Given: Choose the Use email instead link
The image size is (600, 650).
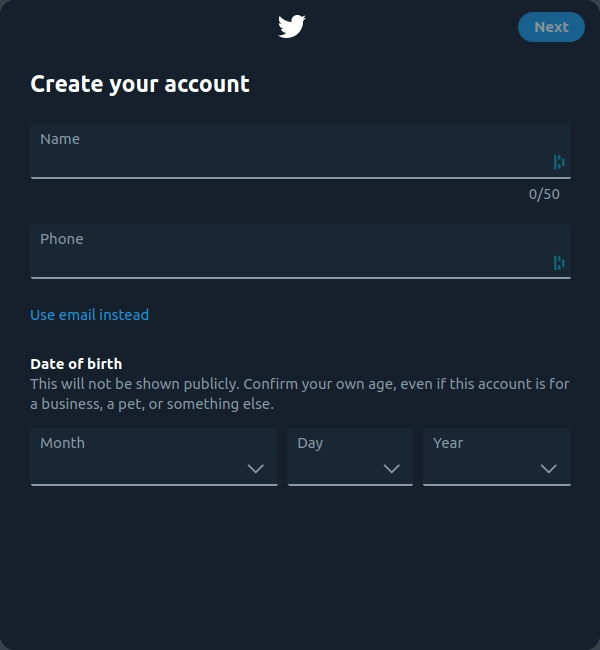Looking at the screenshot, I should click(89, 315).
